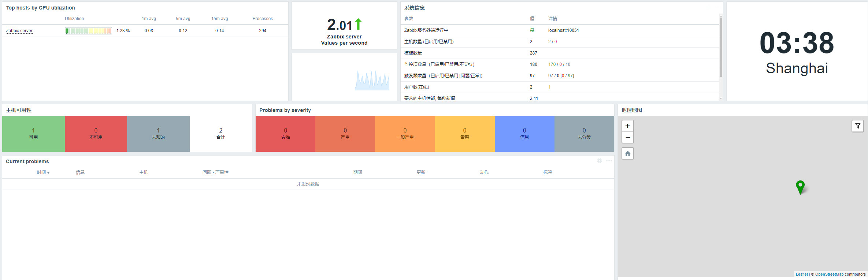The image size is (868, 280).
Task: Click the 问题 • 严重性 column header
Action: 215,172
